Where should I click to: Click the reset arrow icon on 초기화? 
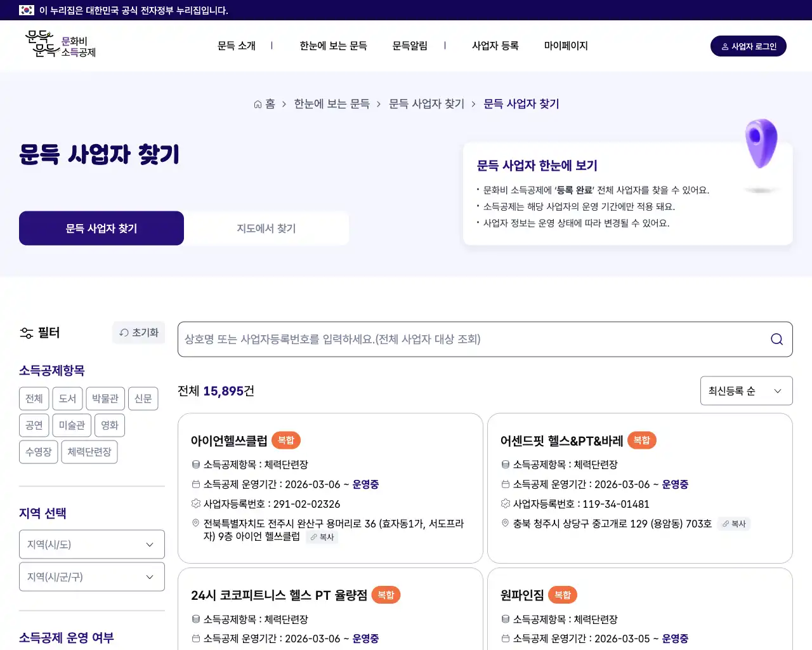126,332
